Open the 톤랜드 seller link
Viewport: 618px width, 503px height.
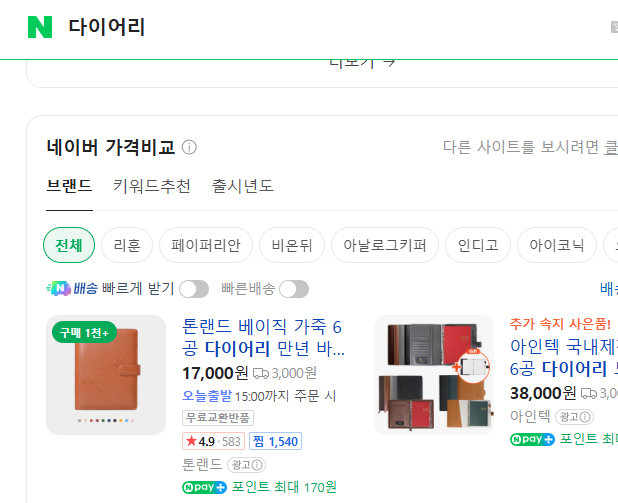pos(202,464)
